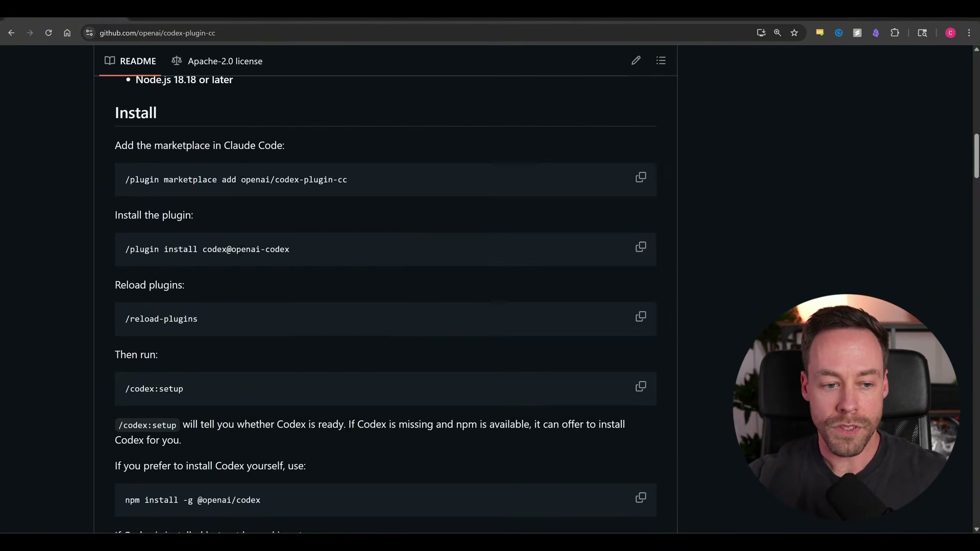This screenshot has height=551, width=980.
Task: Copy the npm install command snippet
Action: [x=641, y=497]
